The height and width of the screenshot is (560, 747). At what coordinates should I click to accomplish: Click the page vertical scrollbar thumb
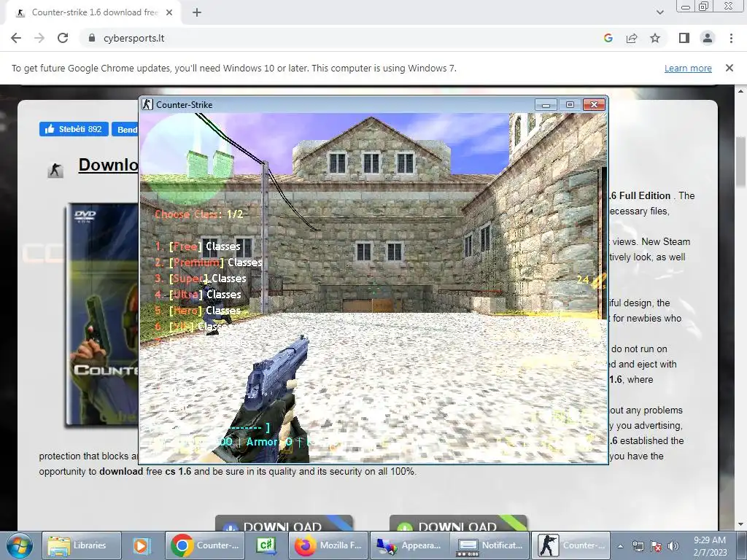[x=741, y=162]
